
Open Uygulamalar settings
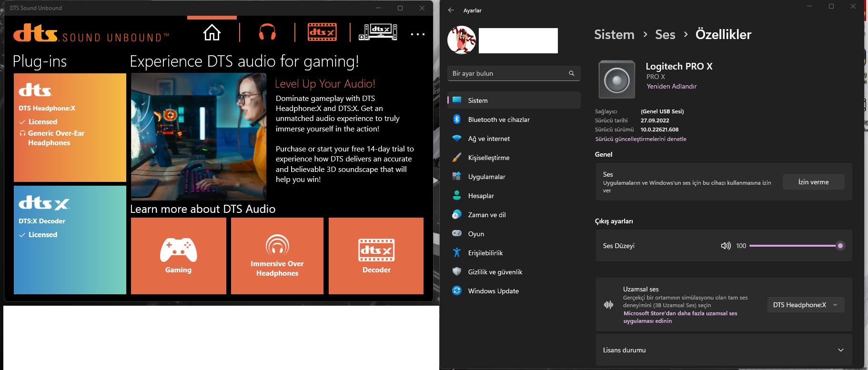pos(514,177)
